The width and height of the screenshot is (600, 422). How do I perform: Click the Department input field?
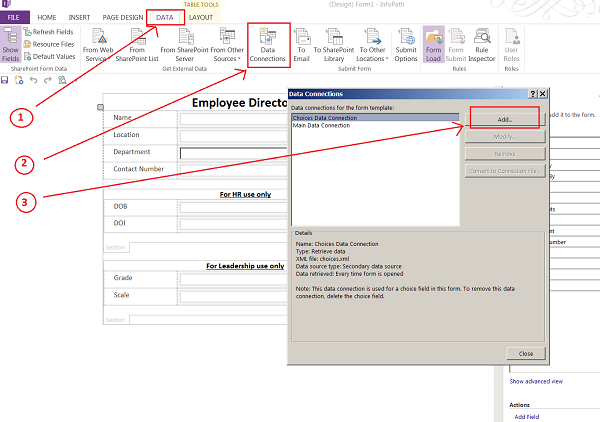click(x=234, y=153)
